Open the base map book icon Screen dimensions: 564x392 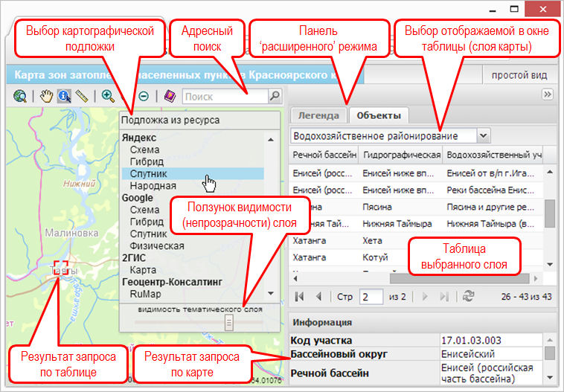[x=170, y=96]
